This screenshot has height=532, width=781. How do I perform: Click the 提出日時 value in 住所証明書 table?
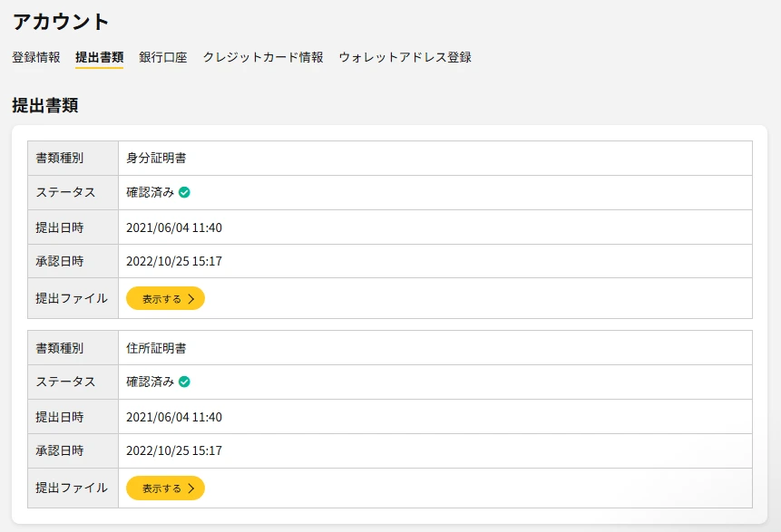pyautogui.click(x=174, y=418)
